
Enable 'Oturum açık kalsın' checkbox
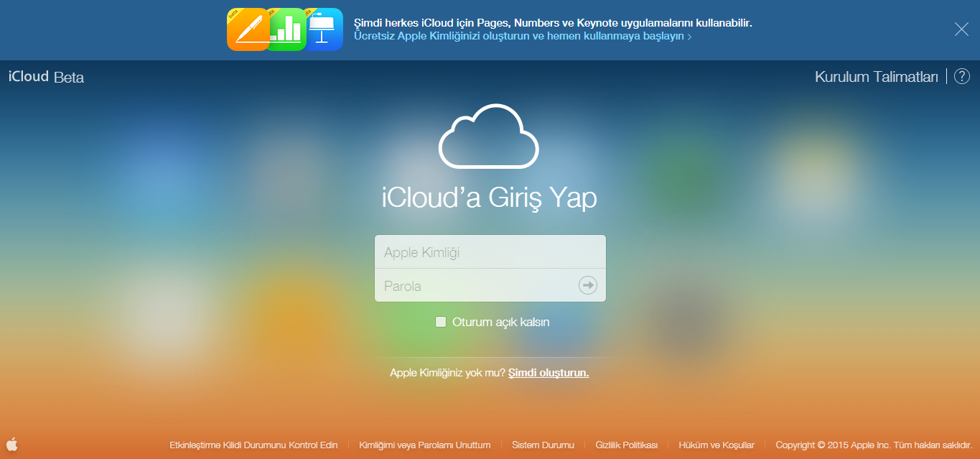point(441,322)
